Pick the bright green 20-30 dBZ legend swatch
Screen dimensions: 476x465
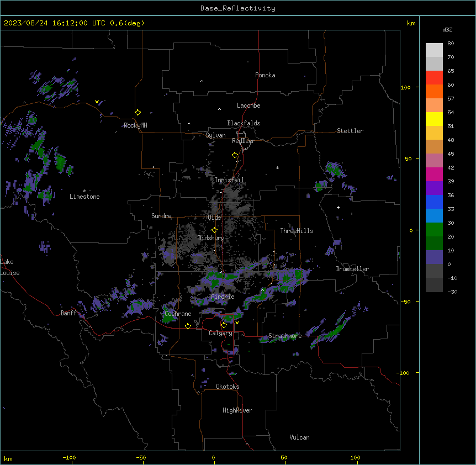(434, 230)
